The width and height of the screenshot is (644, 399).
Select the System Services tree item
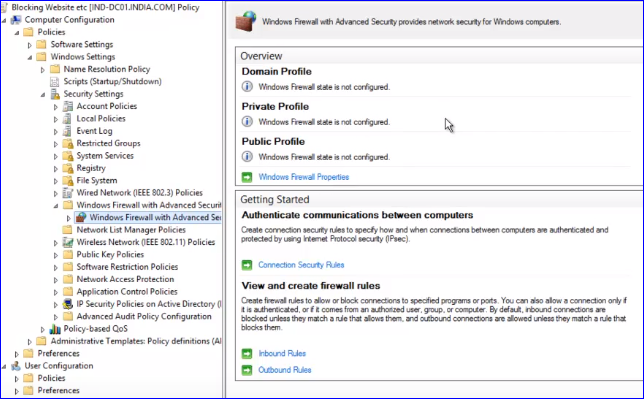click(105, 156)
